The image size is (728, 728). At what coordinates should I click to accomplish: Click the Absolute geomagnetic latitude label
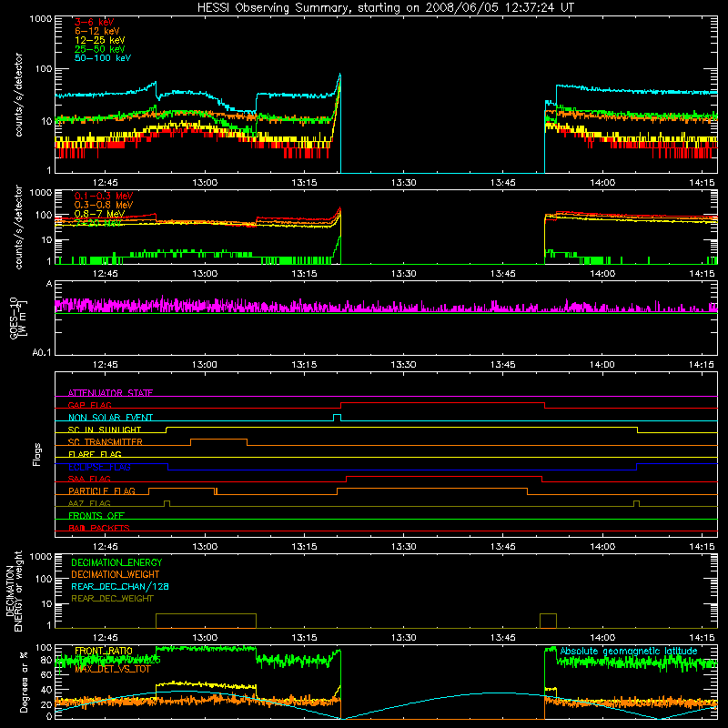click(x=629, y=651)
